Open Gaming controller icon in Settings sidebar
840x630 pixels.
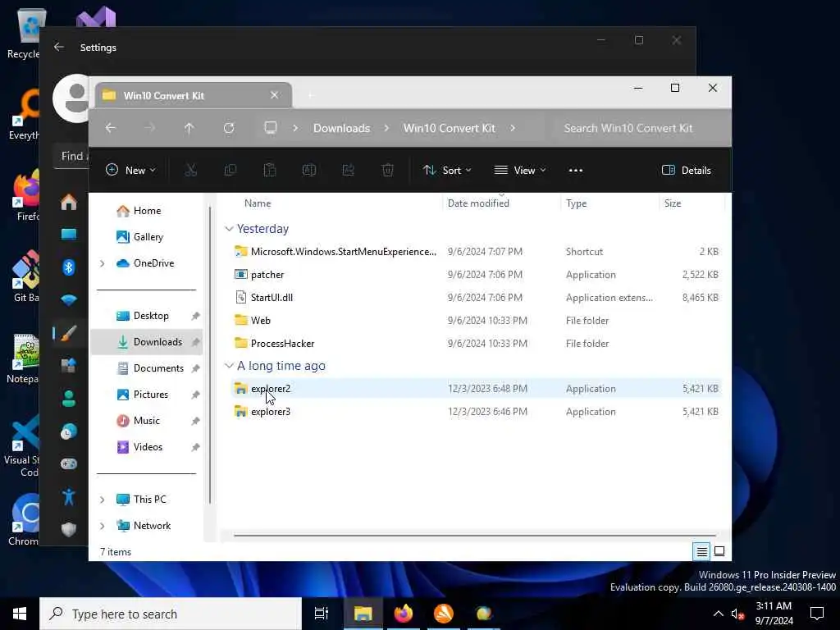coord(69,464)
